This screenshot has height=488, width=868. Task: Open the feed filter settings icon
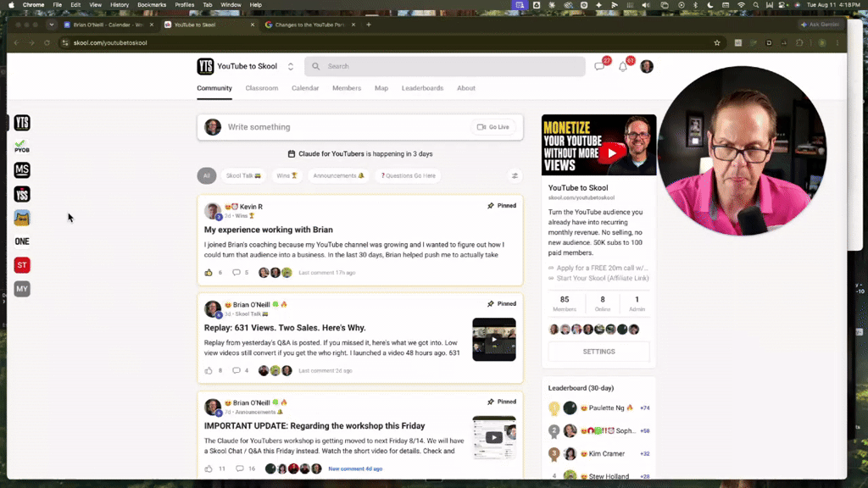click(x=515, y=176)
